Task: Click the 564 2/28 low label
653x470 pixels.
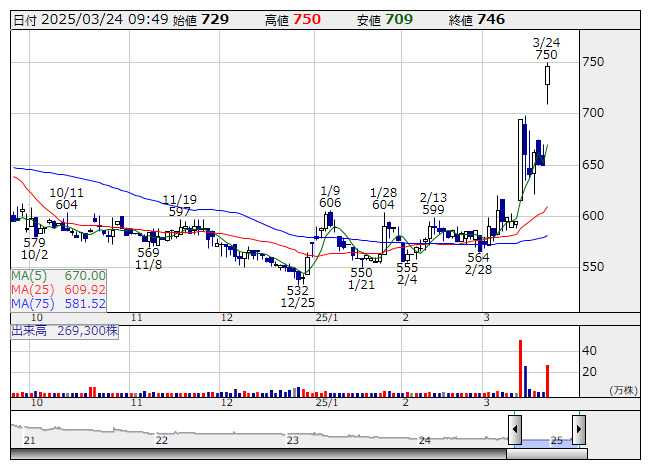Action: [478, 264]
